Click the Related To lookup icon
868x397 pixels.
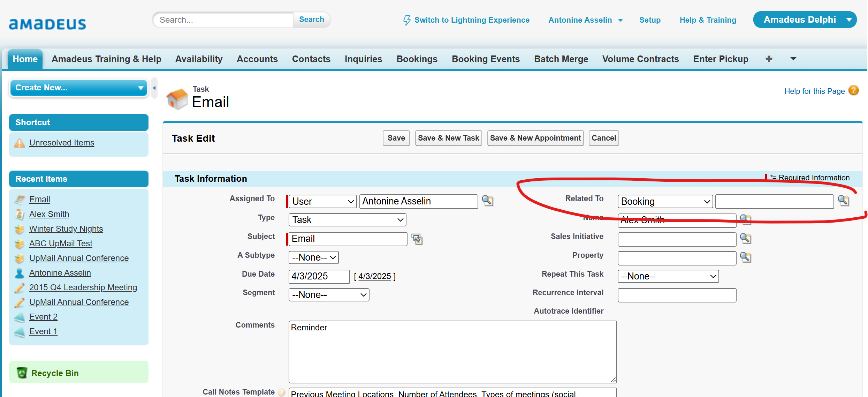point(844,201)
